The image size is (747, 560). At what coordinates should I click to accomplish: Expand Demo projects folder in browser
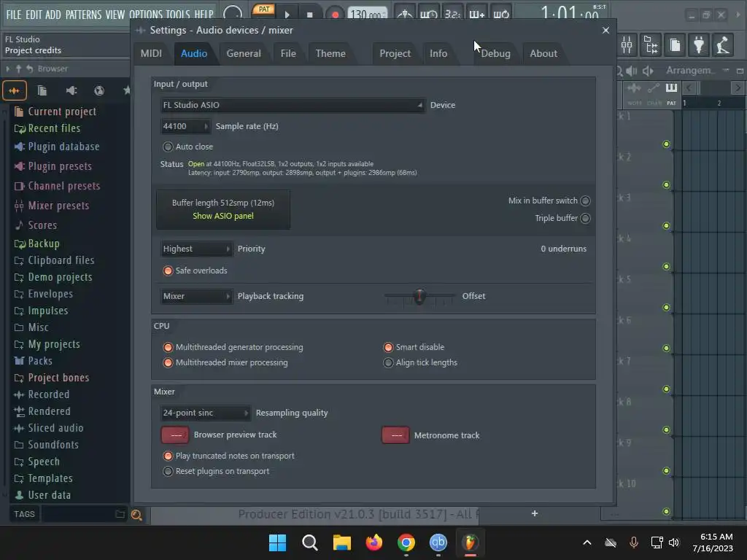point(60,277)
